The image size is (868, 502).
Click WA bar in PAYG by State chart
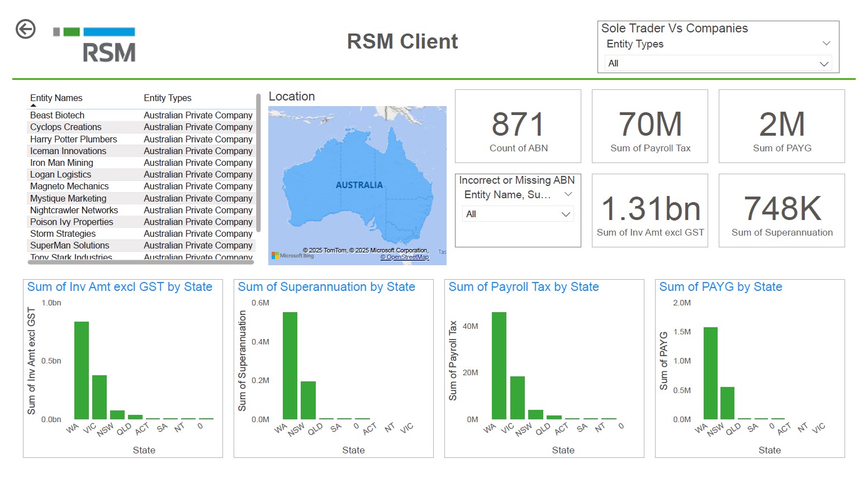pyautogui.click(x=710, y=373)
